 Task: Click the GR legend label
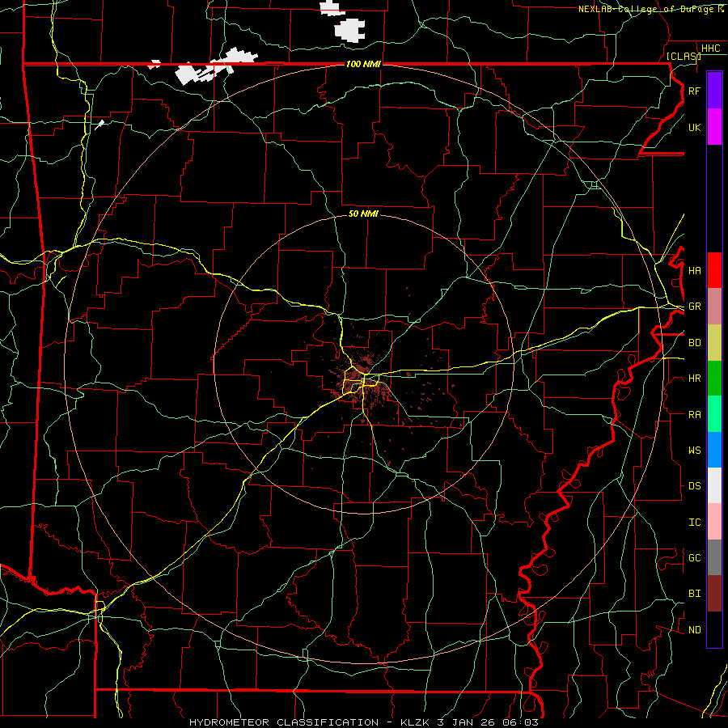click(x=694, y=307)
